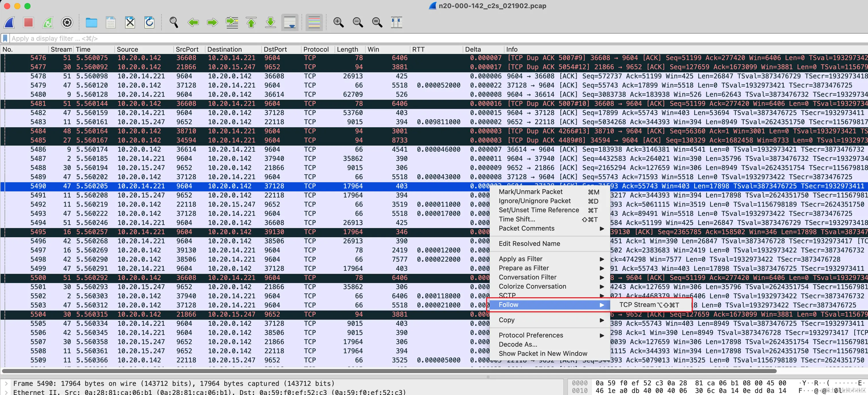Click RTT value 0.009811000 in row 5483
This screenshot has height=395, width=868.
[x=438, y=122]
